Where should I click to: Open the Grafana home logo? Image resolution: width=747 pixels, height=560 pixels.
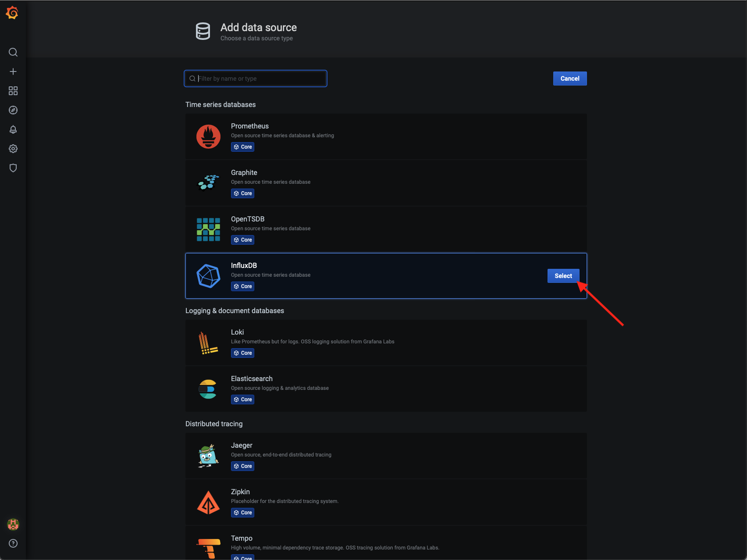(12, 13)
